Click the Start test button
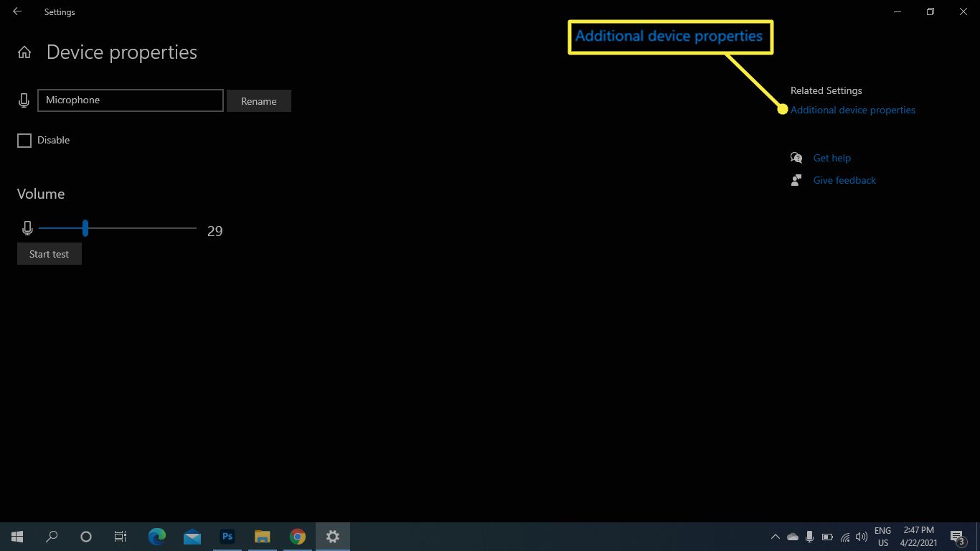 pyautogui.click(x=50, y=254)
